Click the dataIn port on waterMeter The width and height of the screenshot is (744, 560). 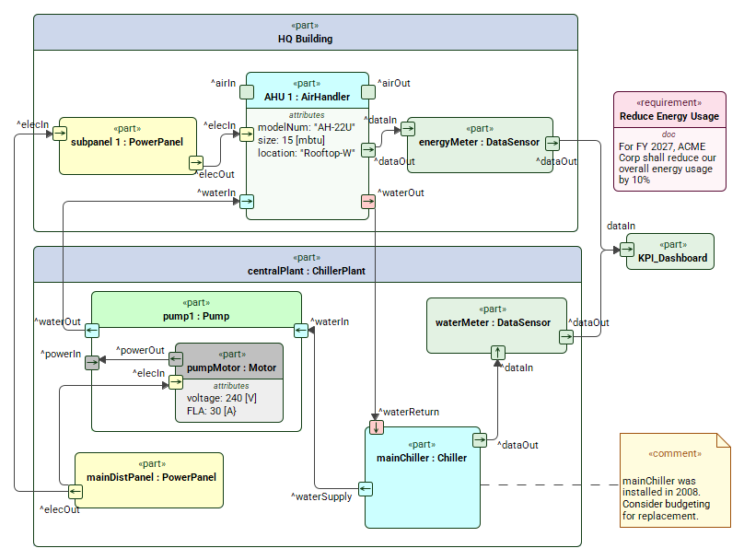[498, 353]
